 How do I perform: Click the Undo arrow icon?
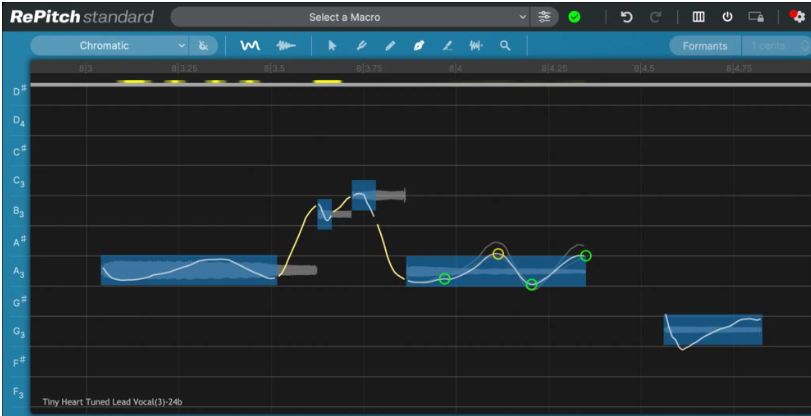(x=627, y=17)
